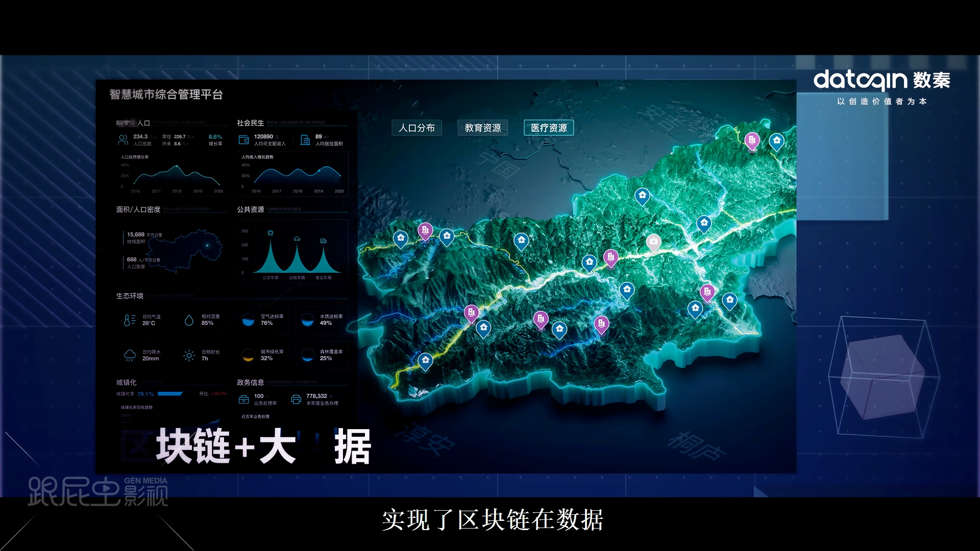Click the gray hospital marker on map
The width and height of the screenshot is (980, 551).
(653, 241)
